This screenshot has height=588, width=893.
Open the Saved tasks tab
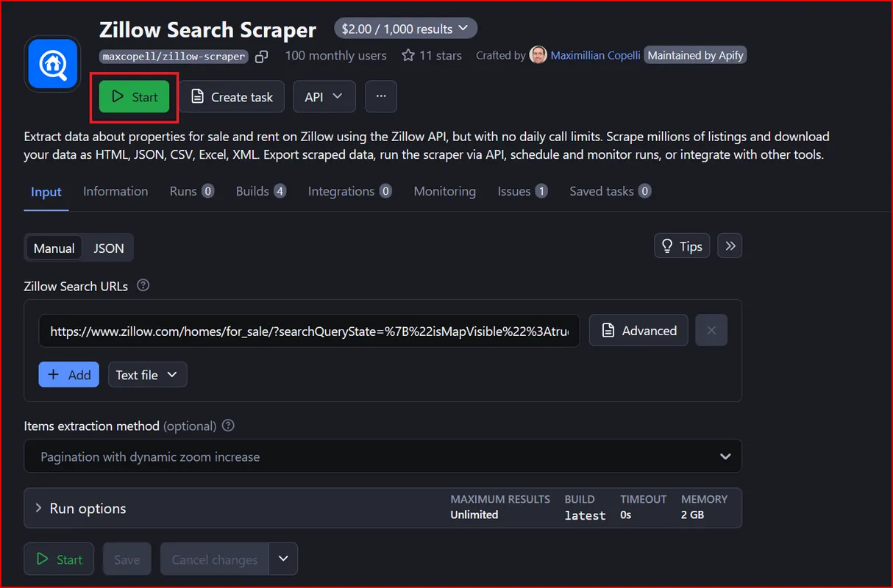(611, 191)
